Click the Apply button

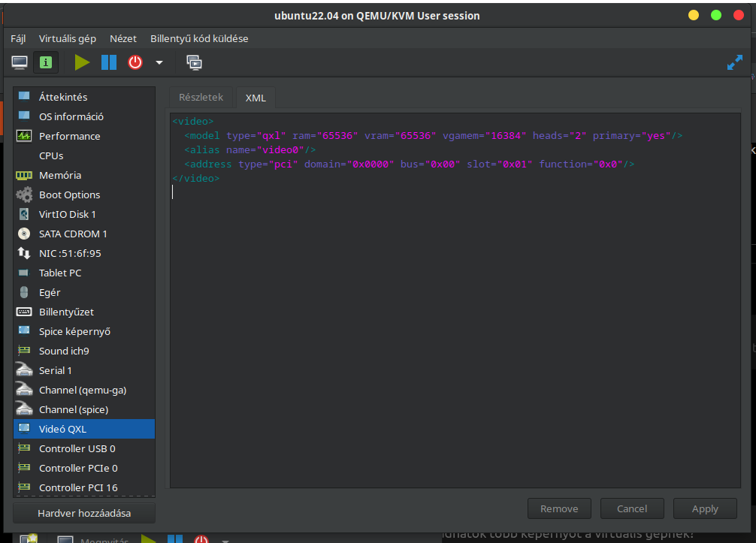point(704,508)
